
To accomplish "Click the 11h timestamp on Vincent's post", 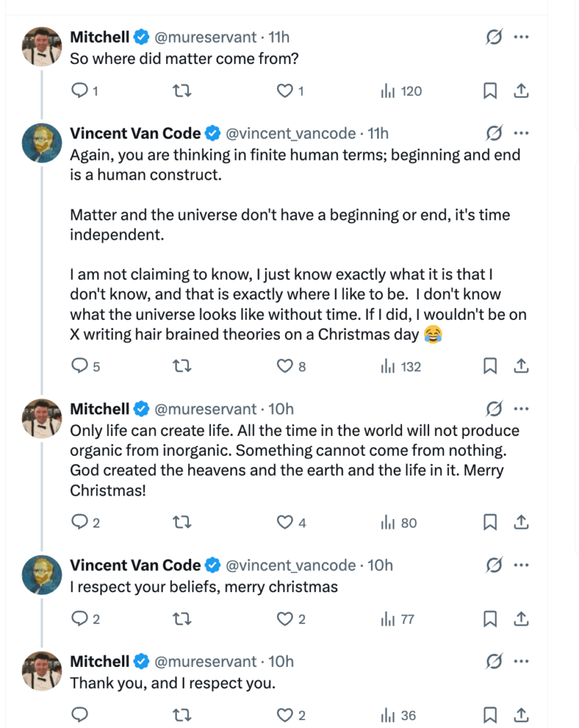I will pyautogui.click(x=379, y=133).
